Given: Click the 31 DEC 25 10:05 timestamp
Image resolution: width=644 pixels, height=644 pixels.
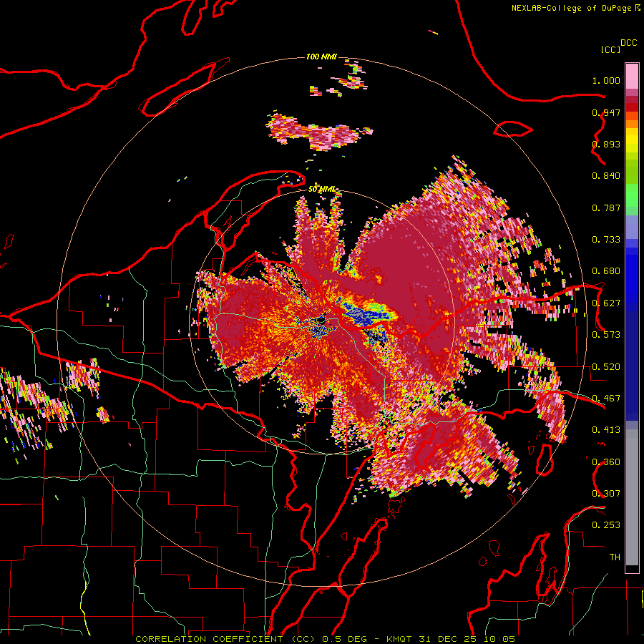Looking at the screenshot, I should pyautogui.click(x=467, y=639).
